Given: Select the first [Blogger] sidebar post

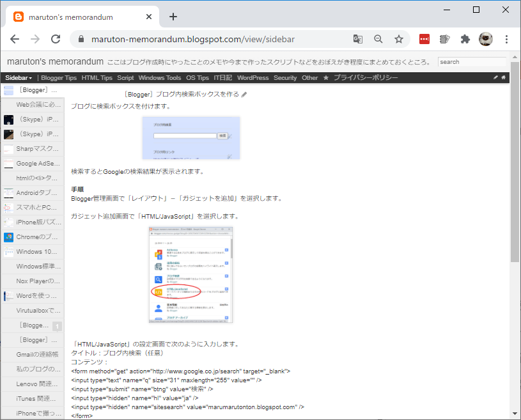Looking at the screenshot, I should (32, 90).
